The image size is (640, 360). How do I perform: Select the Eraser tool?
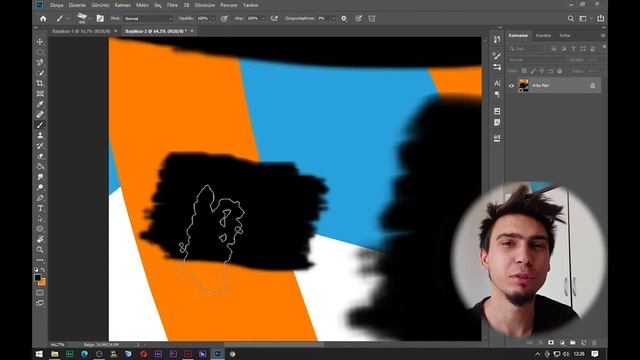coord(40,156)
